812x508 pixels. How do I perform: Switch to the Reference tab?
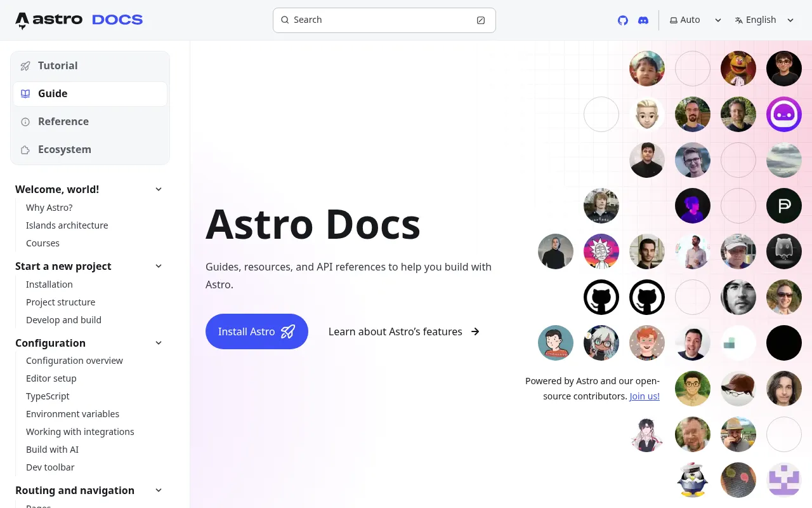pyautogui.click(x=90, y=122)
